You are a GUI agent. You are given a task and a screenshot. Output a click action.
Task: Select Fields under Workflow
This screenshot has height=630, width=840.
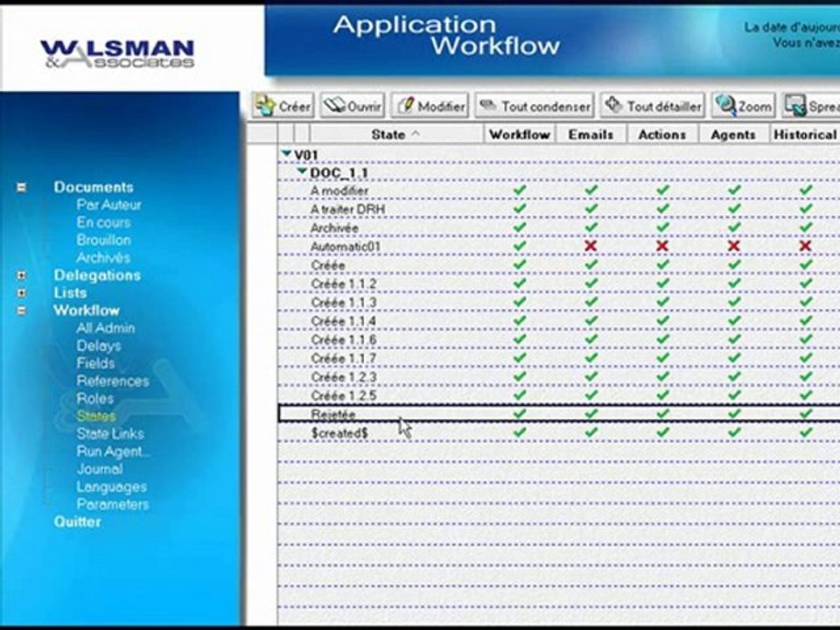[95, 363]
